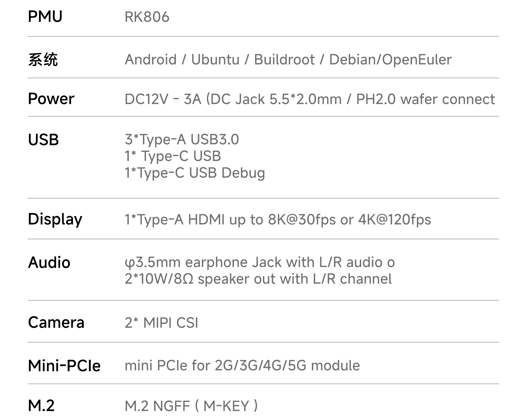Click the 1*Type-C USB Debug line

pyautogui.click(x=195, y=173)
